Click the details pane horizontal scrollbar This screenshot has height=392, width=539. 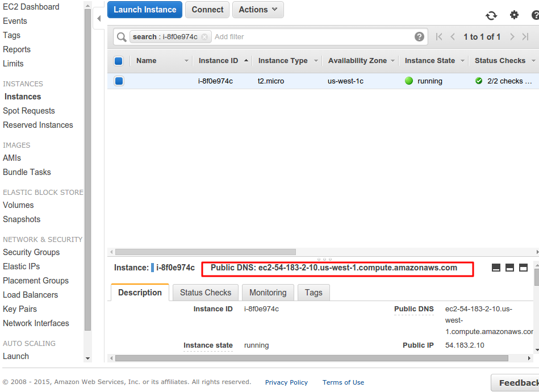point(312,358)
